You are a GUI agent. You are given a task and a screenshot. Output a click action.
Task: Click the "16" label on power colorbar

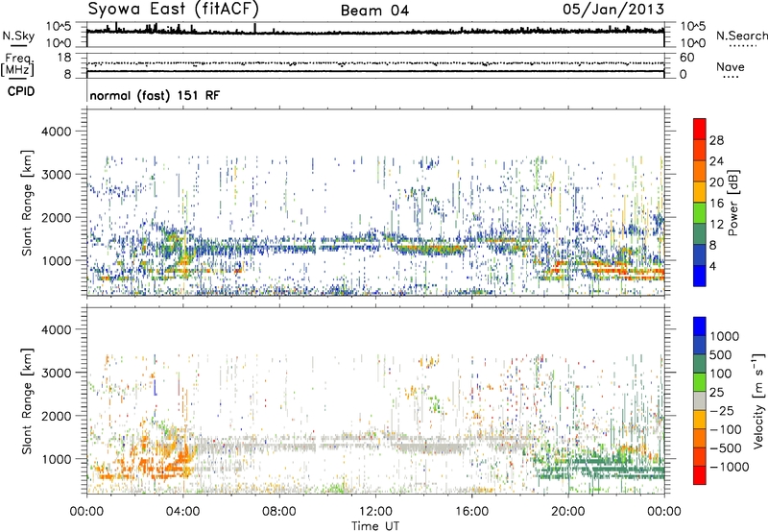pyautogui.click(x=716, y=204)
